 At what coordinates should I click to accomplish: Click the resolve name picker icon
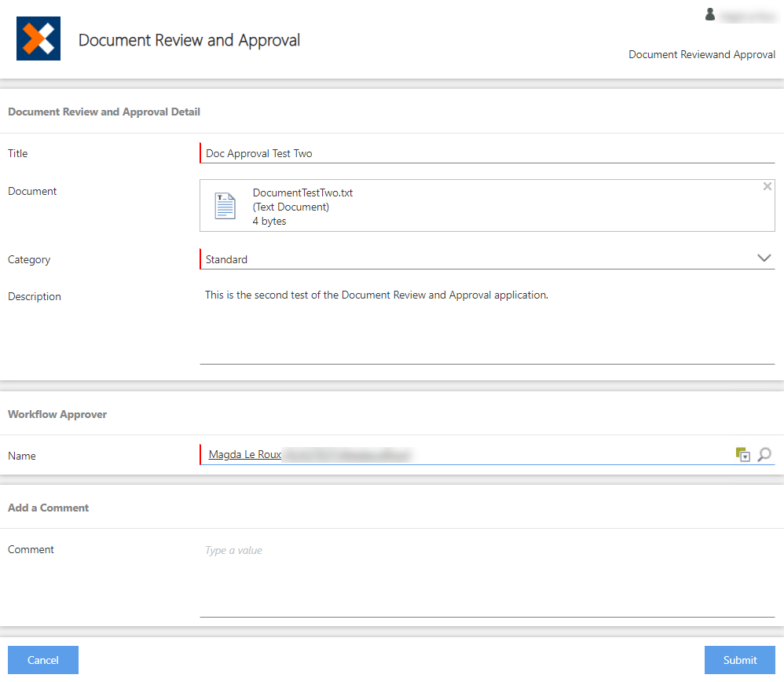coord(742,454)
